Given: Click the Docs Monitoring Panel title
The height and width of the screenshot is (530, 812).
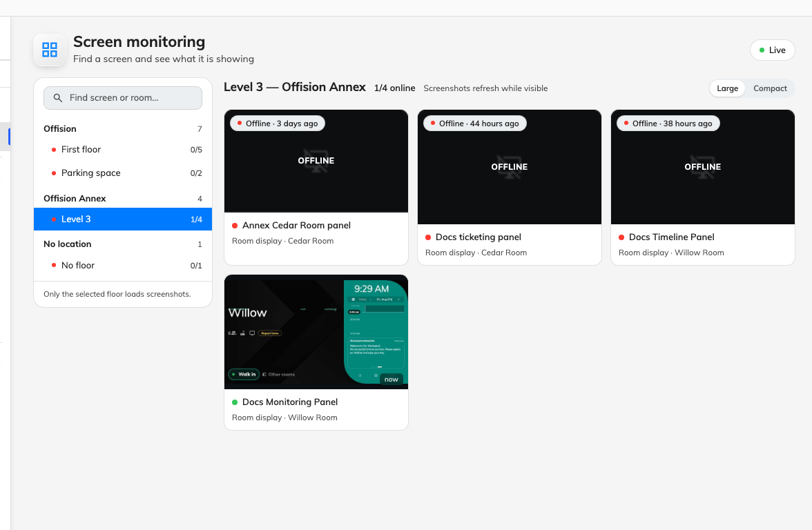Looking at the screenshot, I should 289,402.
